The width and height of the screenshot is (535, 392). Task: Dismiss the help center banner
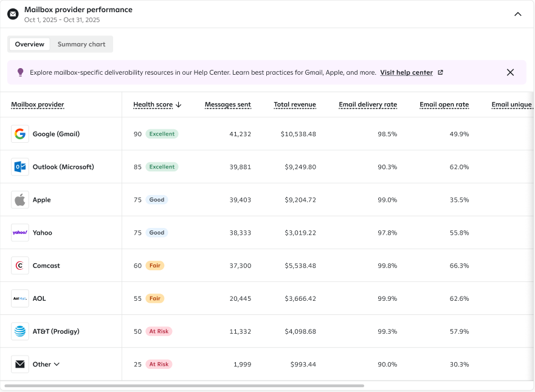tap(510, 72)
